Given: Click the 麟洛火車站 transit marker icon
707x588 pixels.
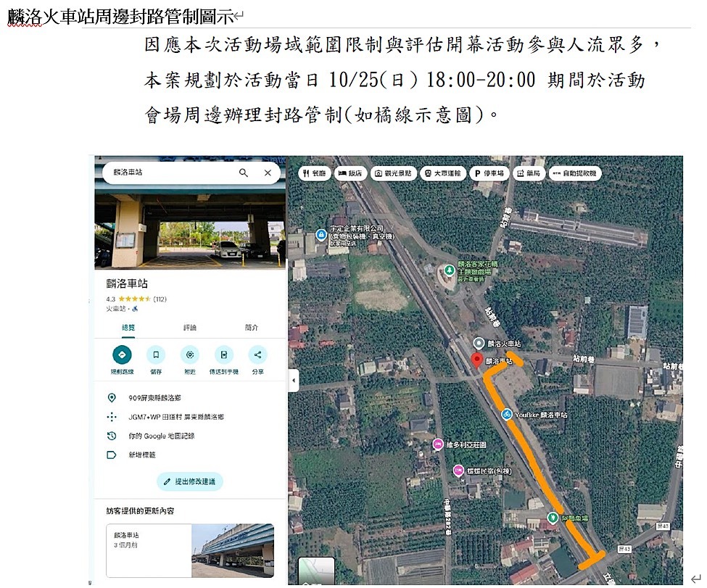Looking at the screenshot, I should click(x=479, y=343).
